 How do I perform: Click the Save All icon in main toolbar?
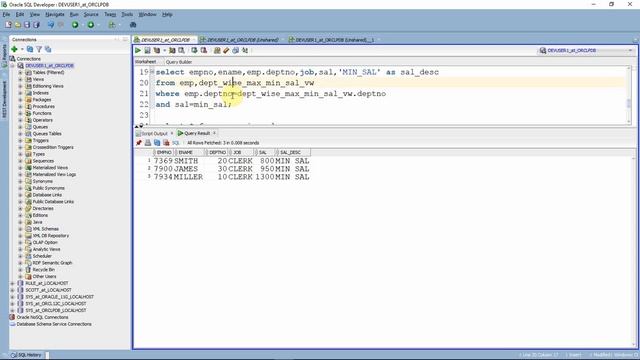[36, 25]
